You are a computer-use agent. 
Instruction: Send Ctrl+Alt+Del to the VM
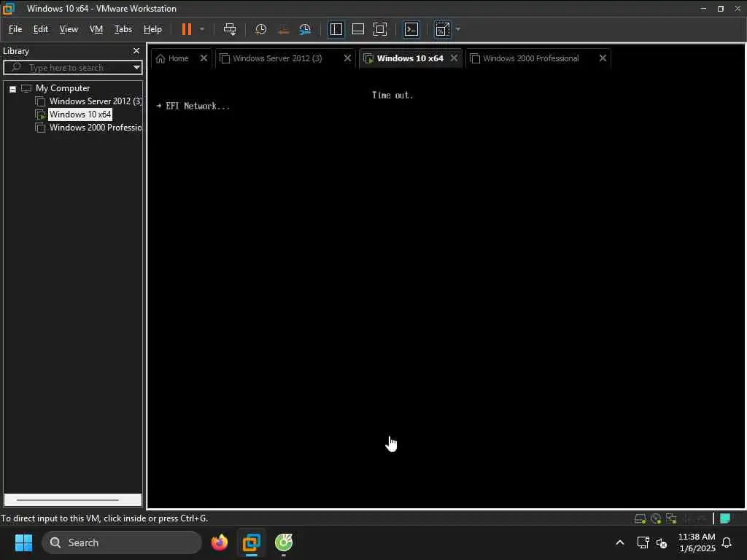pyautogui.click(x=230, y=29)
